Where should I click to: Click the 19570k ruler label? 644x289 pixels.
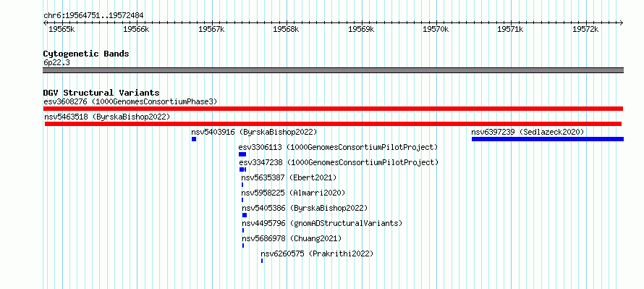tap(436, 29)
